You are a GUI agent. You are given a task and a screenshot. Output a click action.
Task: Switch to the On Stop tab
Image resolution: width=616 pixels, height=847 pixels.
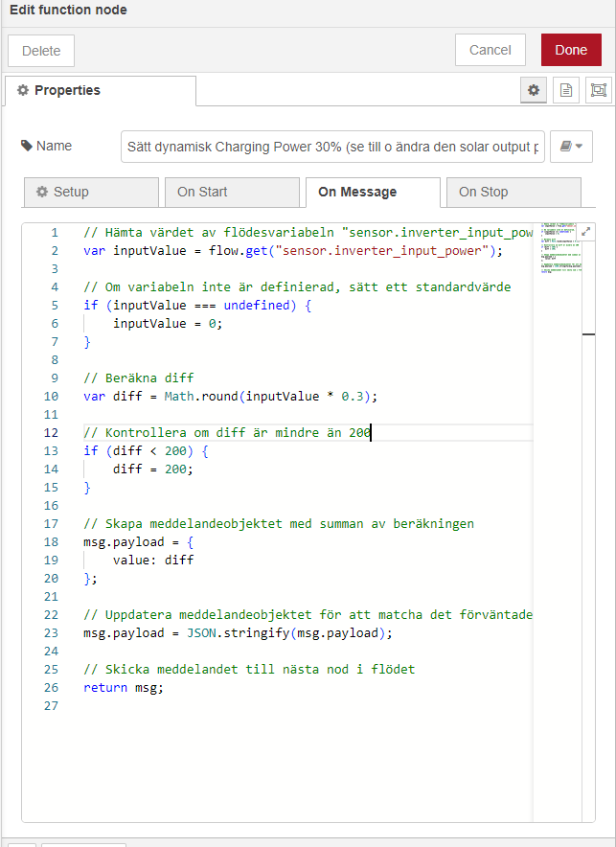[x=513, y=193]
